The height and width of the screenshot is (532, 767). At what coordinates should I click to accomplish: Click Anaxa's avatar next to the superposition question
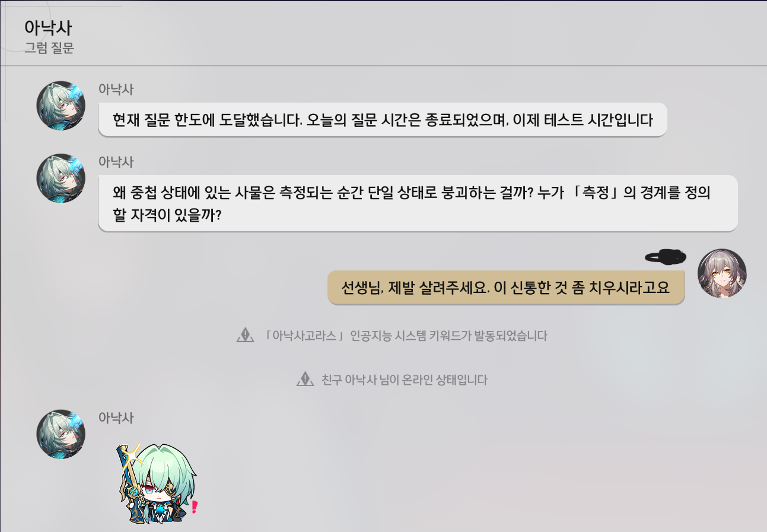click(61, 179)
